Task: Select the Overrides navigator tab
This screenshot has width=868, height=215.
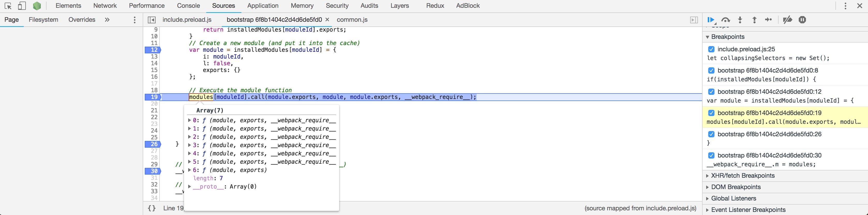Action: [x=82, y=20]
